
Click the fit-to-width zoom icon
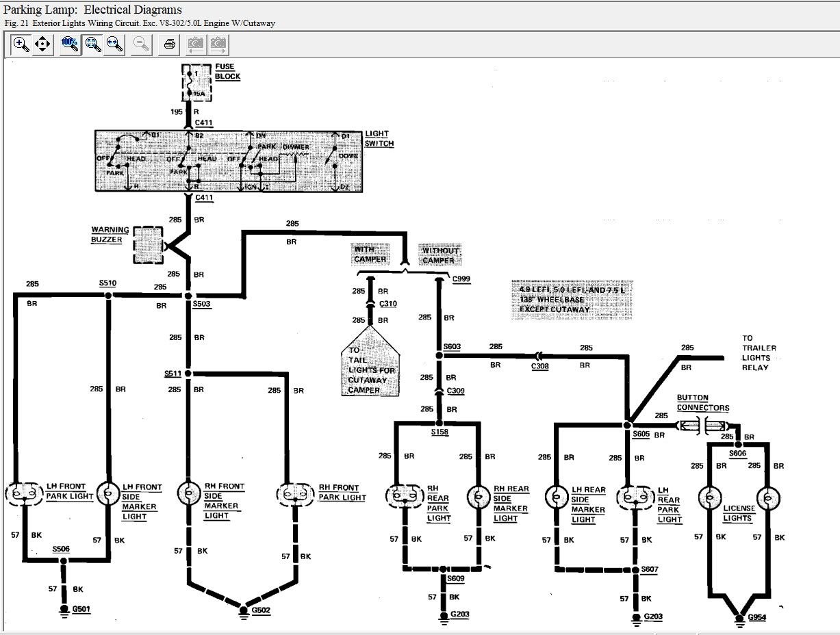click(114, 44)
